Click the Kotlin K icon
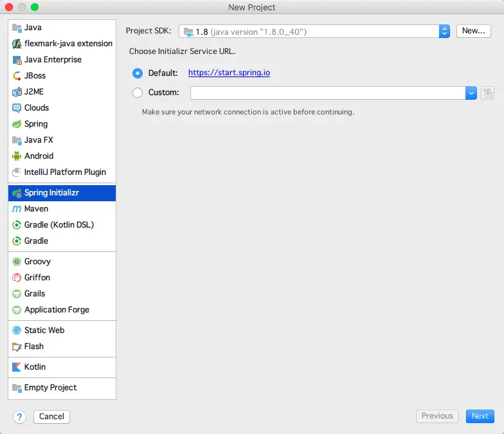The width and height of the screenshot is (504, 434). (17, 367)
